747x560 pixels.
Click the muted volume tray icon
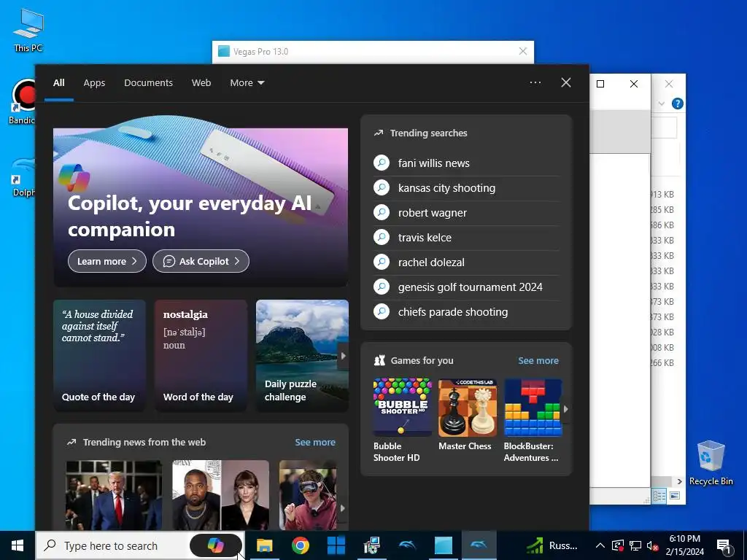tap(652, 545)
